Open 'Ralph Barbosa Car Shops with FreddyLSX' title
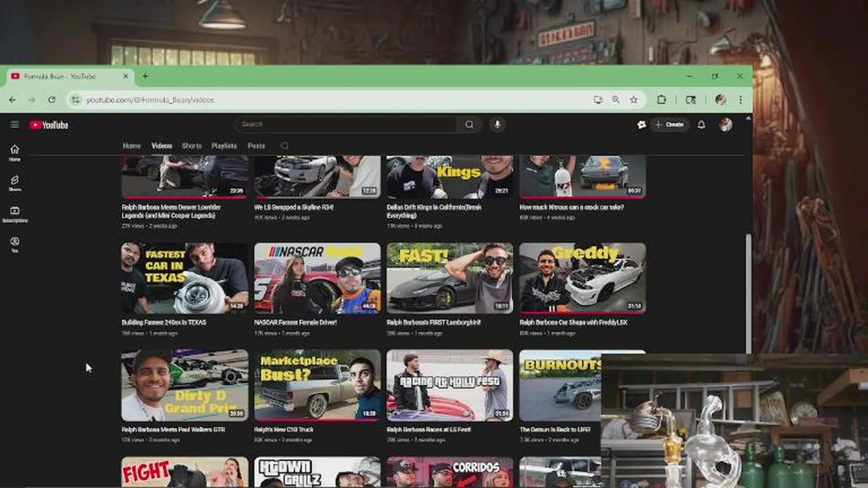The image size is (868, 488). click(573, 323)
